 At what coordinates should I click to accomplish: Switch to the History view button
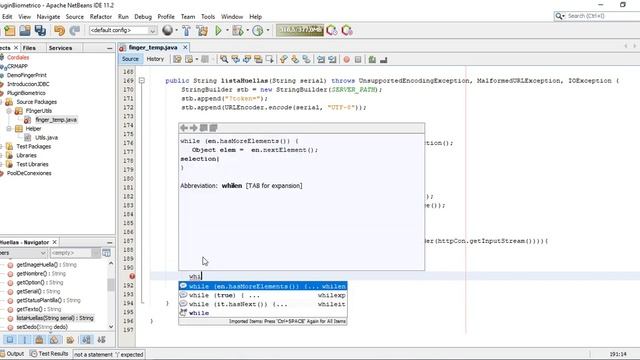point(155,59)
